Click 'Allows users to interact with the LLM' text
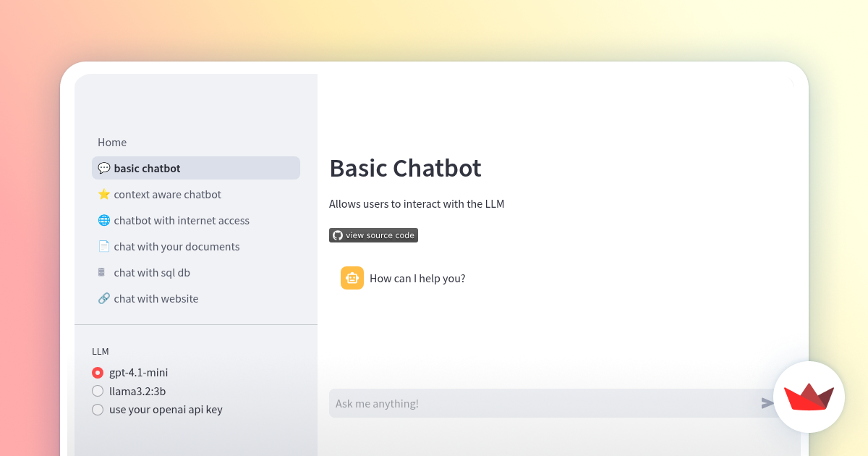The width and height of the screenshot is (868, 456). point(417,204)
